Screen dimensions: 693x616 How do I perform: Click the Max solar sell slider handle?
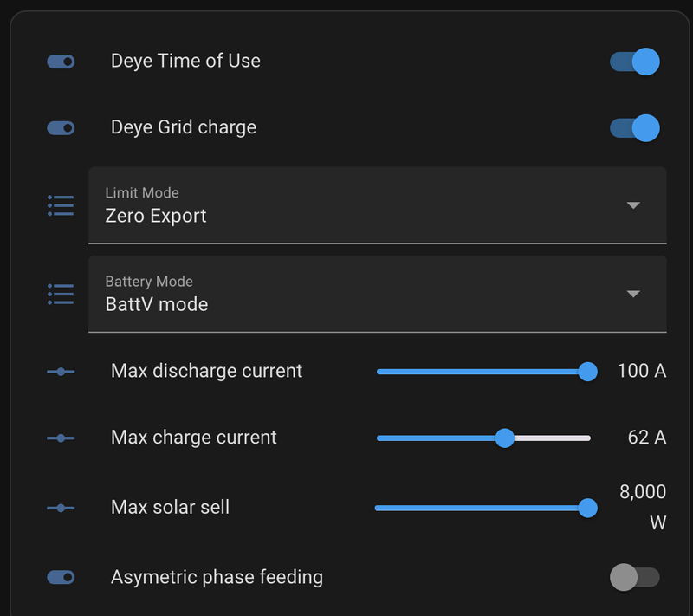tap(587, 508)
